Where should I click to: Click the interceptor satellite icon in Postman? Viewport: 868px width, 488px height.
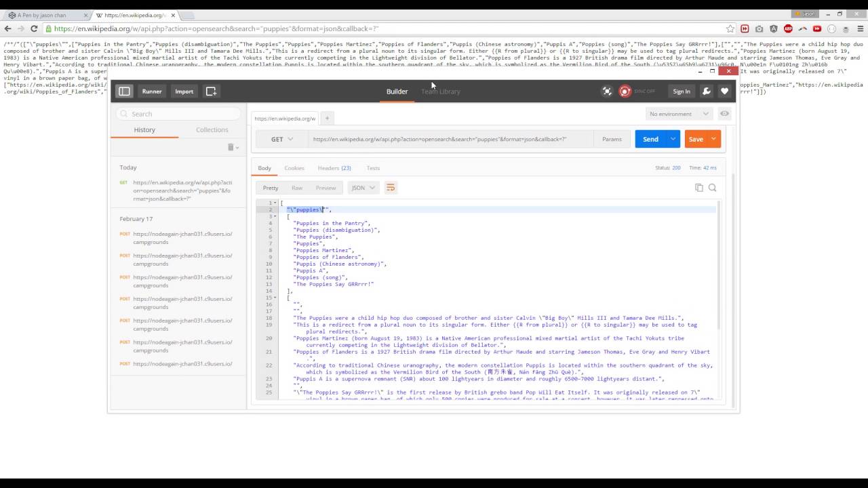tap(607, 91)
